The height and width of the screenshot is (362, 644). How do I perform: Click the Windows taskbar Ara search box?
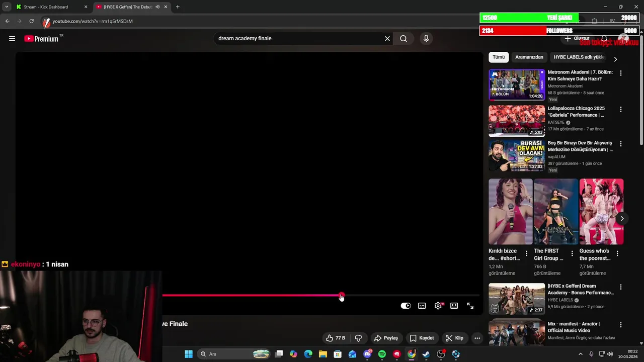point(235,354)
